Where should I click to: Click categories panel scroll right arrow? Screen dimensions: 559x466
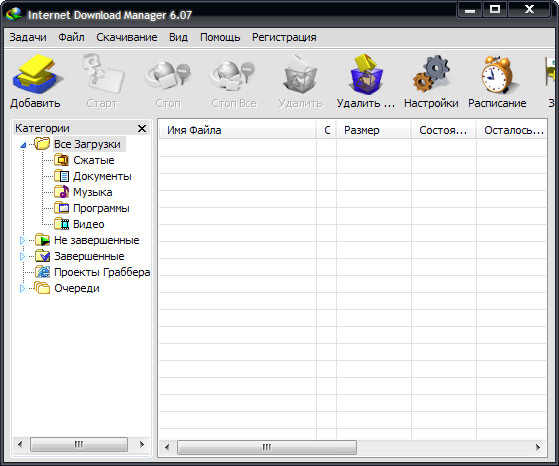click(x=142, y=444)
